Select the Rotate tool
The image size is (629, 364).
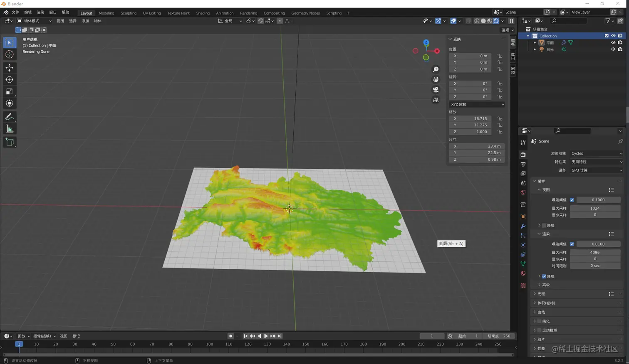coord(9,79)
